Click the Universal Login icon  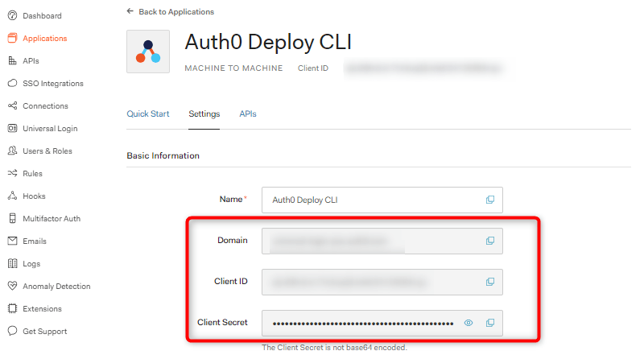pos(13,128)
